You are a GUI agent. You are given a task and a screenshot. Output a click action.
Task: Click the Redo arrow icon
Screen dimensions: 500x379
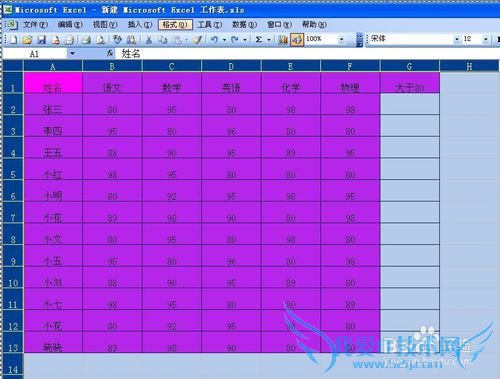(235, 40)
